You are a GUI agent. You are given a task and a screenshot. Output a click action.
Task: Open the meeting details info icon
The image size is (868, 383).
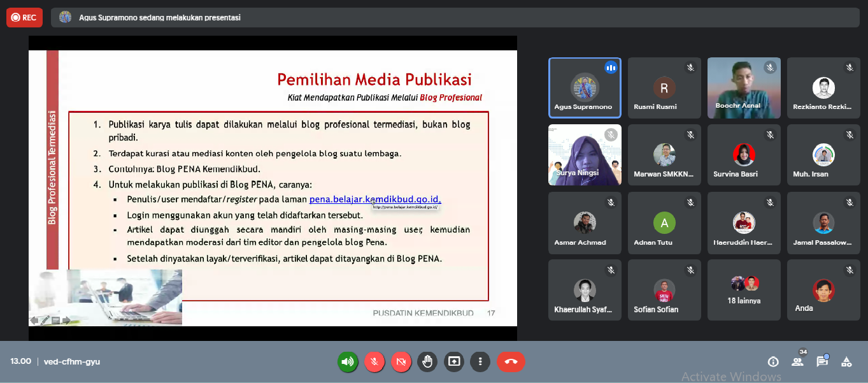click(x=773, y=362)
